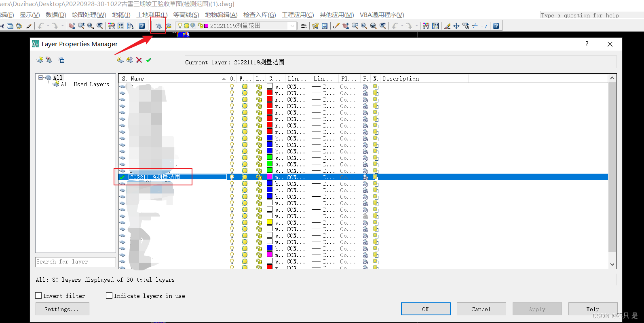Open the 绘图处理(W) menu

click(89, 15)
